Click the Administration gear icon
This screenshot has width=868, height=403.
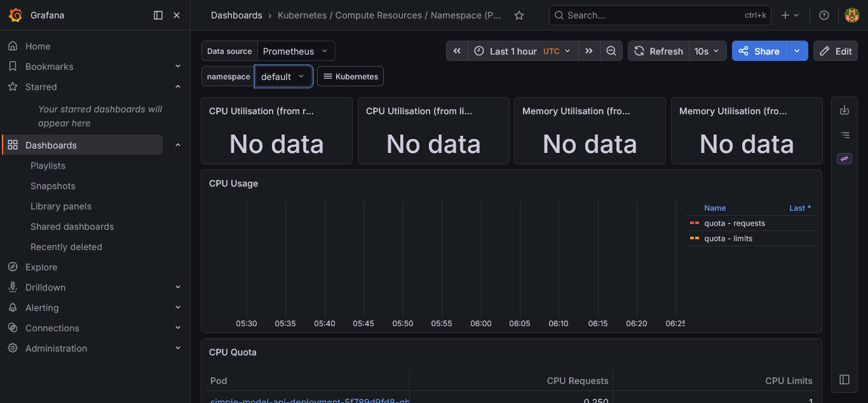coord(13,348)
